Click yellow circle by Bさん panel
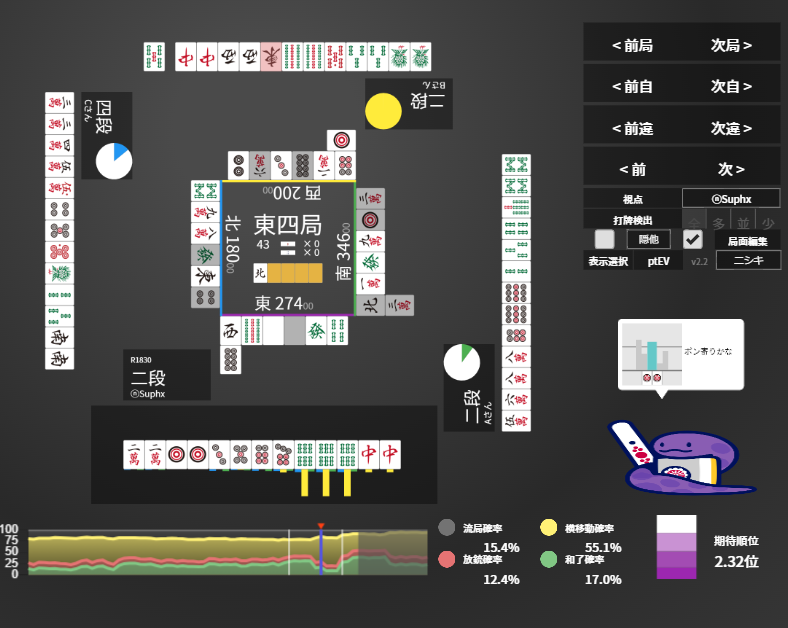The image size is (788, 628). pyautogui.click(x=383, y=111)
